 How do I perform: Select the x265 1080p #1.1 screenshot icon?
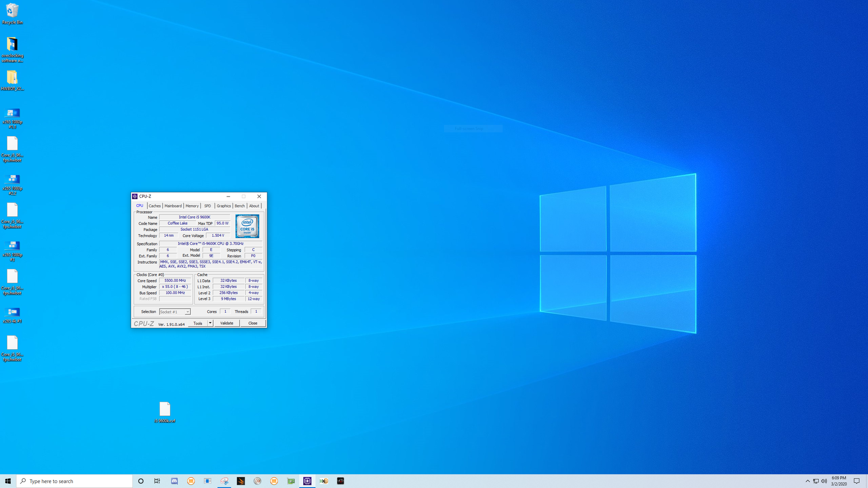coord(12,118)
